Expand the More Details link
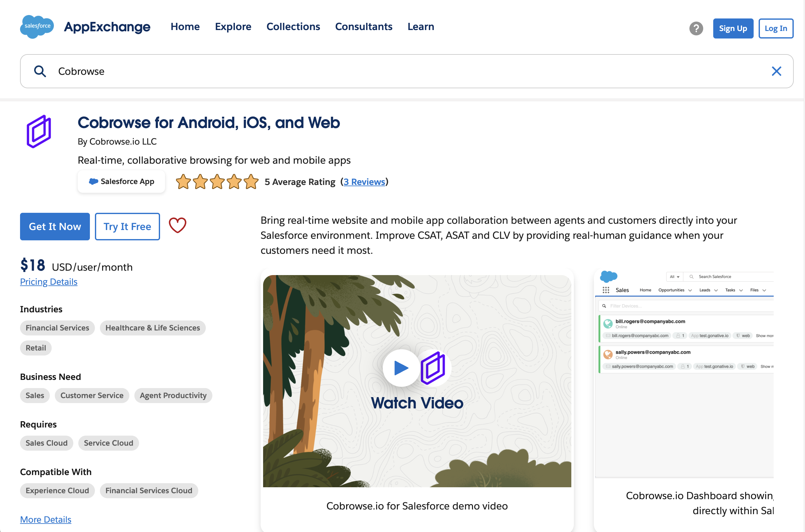 point(45,519)
